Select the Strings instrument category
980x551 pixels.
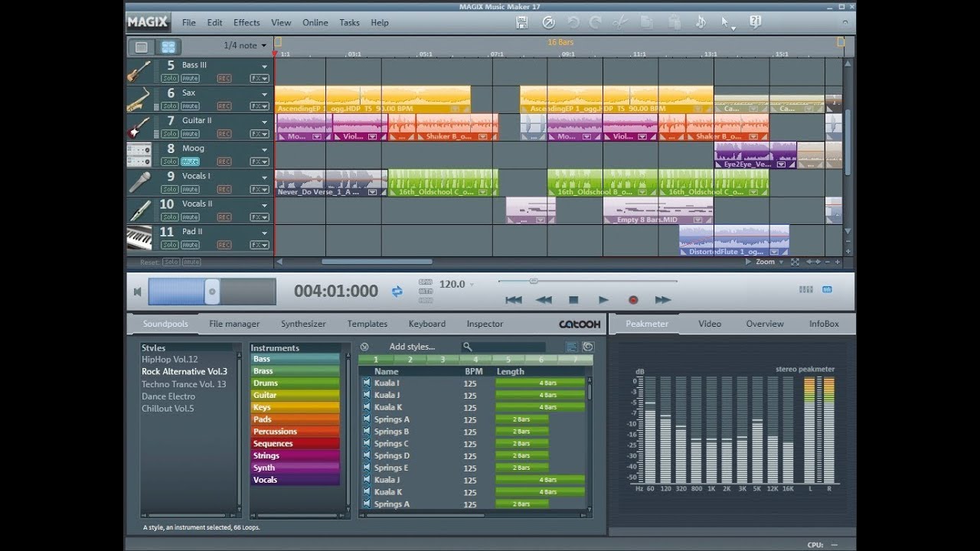(x=295, y=455)
